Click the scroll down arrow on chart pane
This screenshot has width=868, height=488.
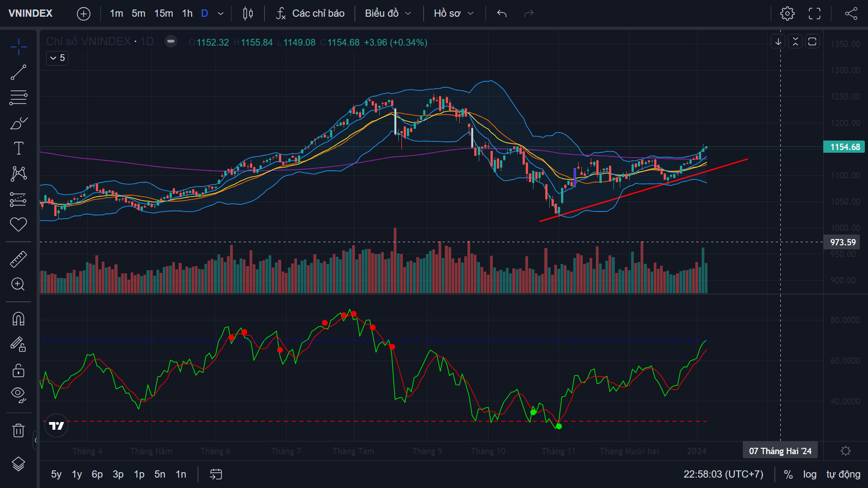point(778,42)
